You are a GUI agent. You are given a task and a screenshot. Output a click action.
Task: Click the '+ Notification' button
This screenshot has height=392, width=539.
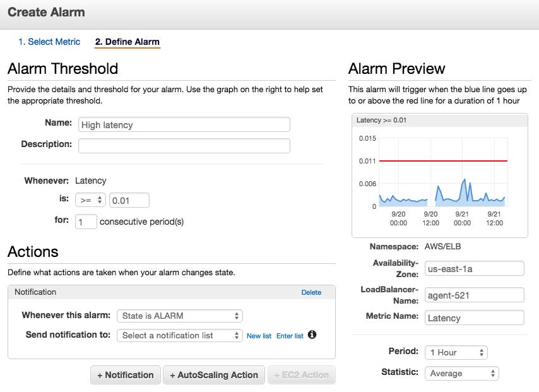[x=125, y=375]
